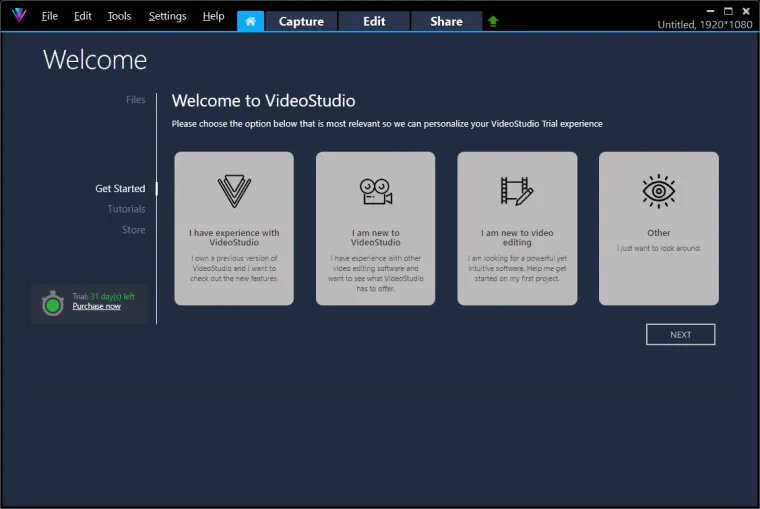Open the Tools menu

(119, 16)
